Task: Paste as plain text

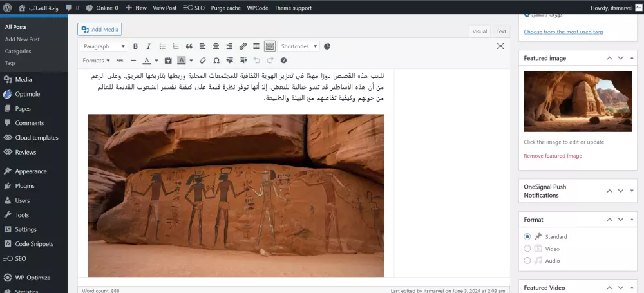Action: (x=168, y=61)
